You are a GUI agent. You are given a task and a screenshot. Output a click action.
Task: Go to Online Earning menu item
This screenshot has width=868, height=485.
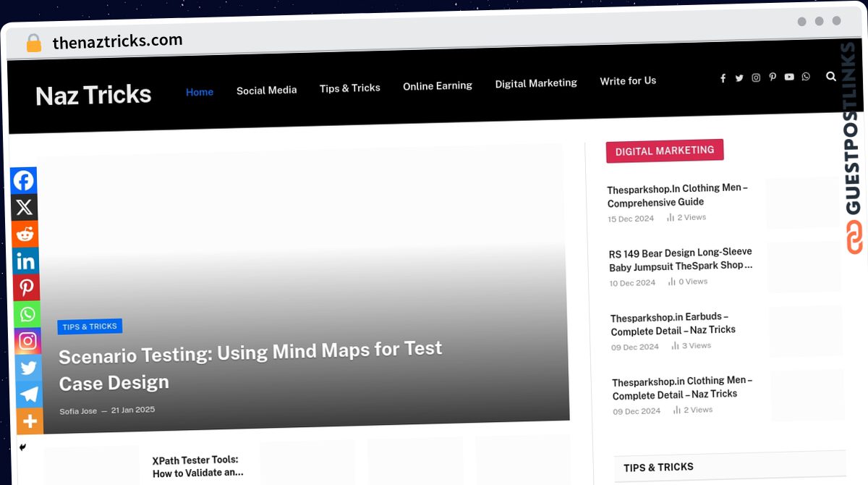pos(438,85)
